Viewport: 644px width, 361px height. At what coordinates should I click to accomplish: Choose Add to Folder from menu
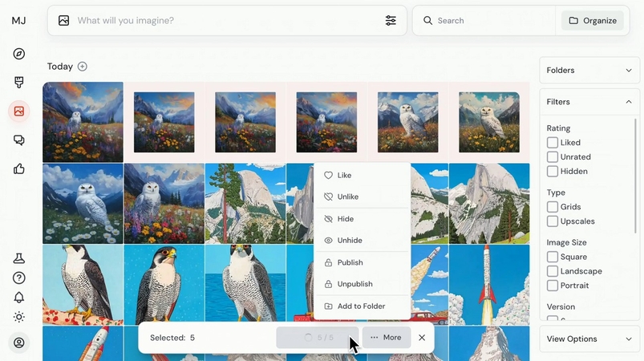pyautogui.click(x=363, y=306)
